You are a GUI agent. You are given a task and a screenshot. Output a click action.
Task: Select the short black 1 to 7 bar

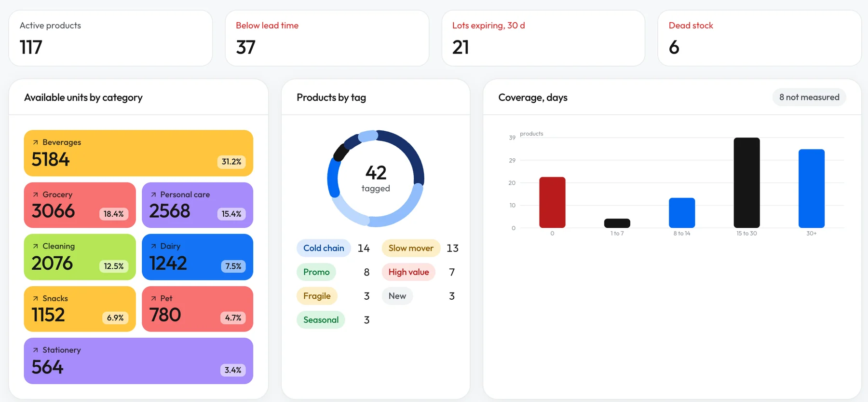(617, 223)
